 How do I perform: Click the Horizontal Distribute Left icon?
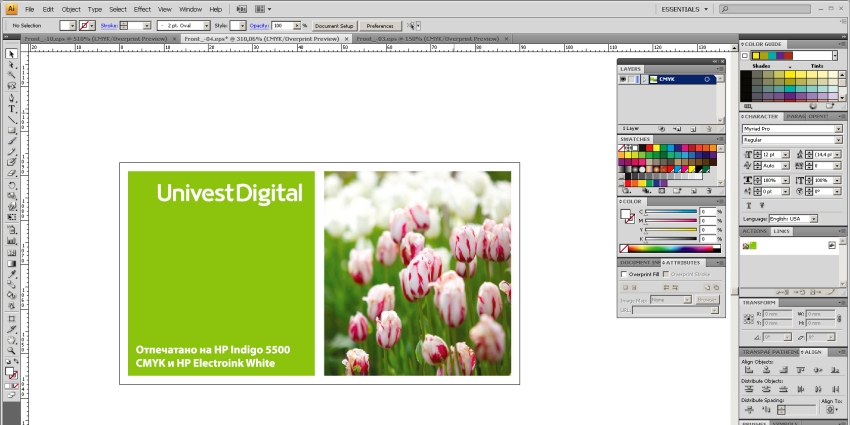tap(801, 389)
